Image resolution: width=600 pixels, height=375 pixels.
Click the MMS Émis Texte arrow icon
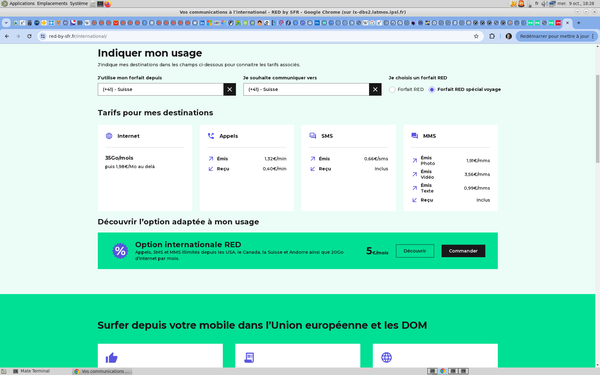pos(414,188)
